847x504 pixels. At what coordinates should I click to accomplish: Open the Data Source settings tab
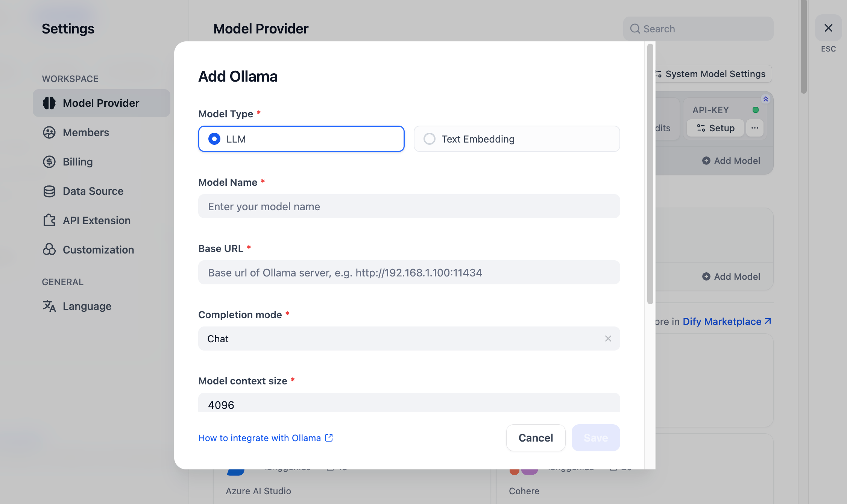click(x=93, y=191)
